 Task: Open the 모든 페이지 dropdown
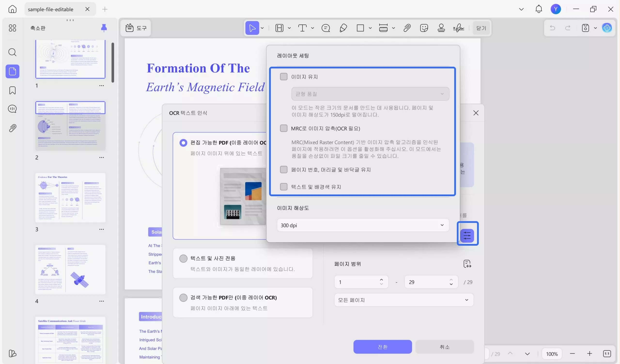click(403, 300)
